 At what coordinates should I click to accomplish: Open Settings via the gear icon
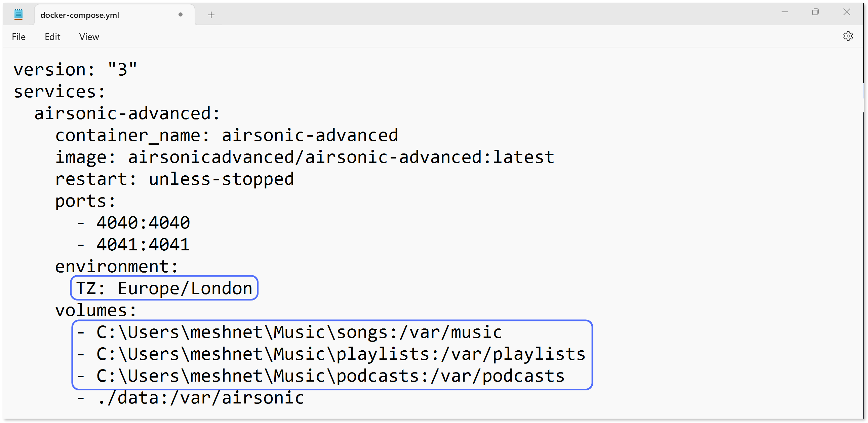(x=849, y=36)
